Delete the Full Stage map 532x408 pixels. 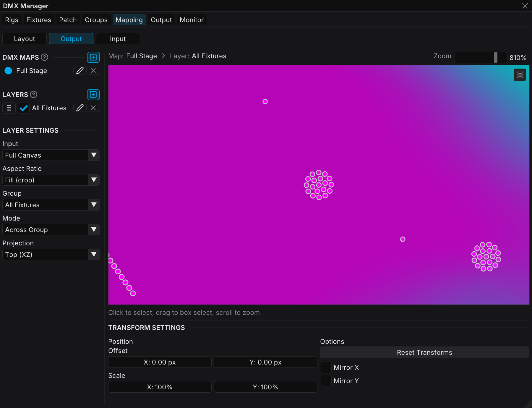[93, 71]
